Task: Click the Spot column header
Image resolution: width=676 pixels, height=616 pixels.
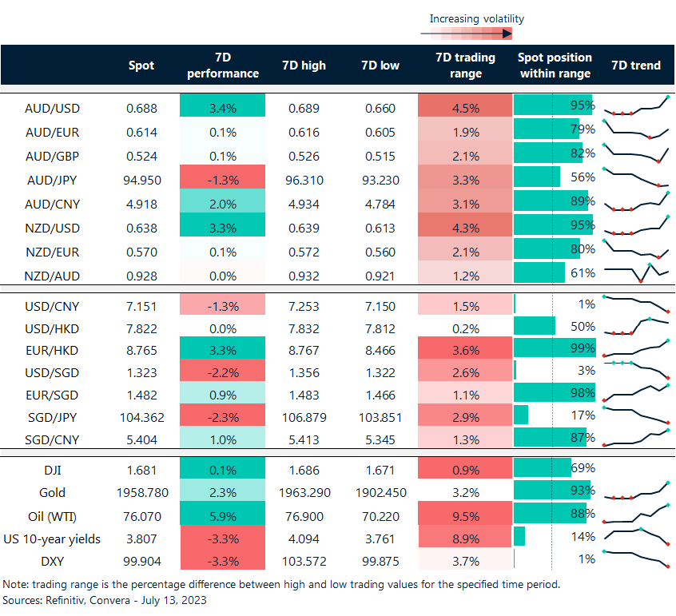Action: [141, 66]
